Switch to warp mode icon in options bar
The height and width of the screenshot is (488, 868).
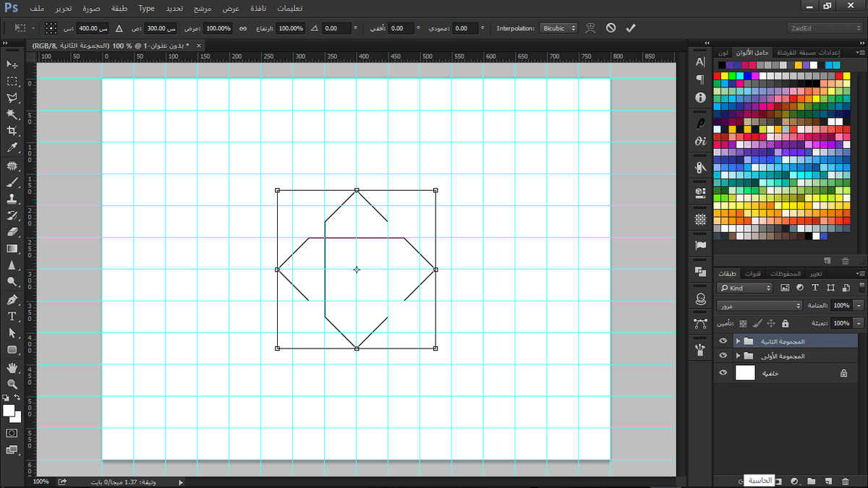[x=591, y=28]
